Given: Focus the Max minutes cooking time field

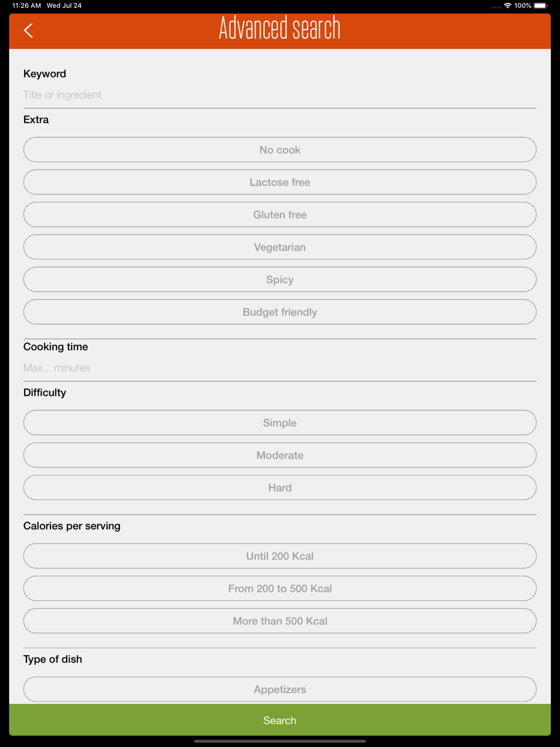Looking at the screenshot, I should click(x=280, y=368).
